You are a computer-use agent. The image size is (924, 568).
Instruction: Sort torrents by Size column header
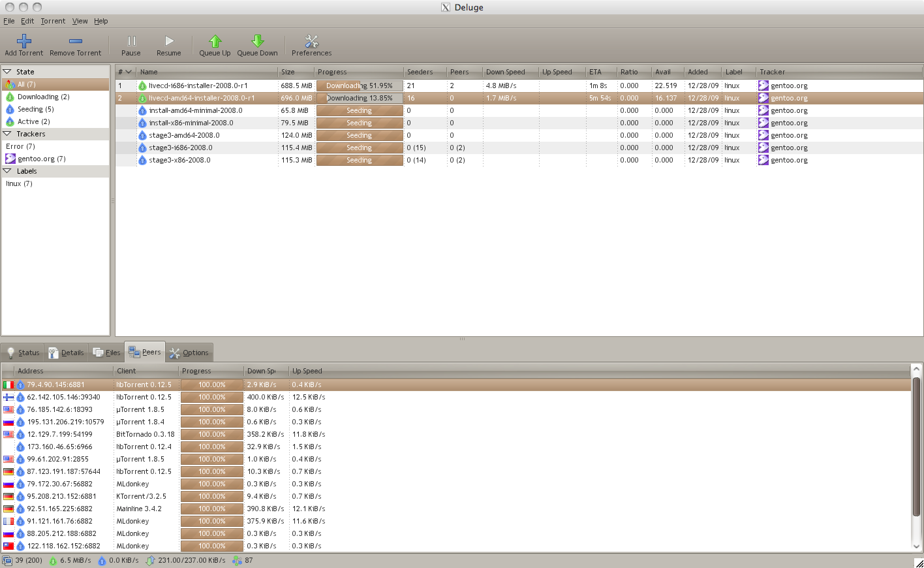coord(296,72)
